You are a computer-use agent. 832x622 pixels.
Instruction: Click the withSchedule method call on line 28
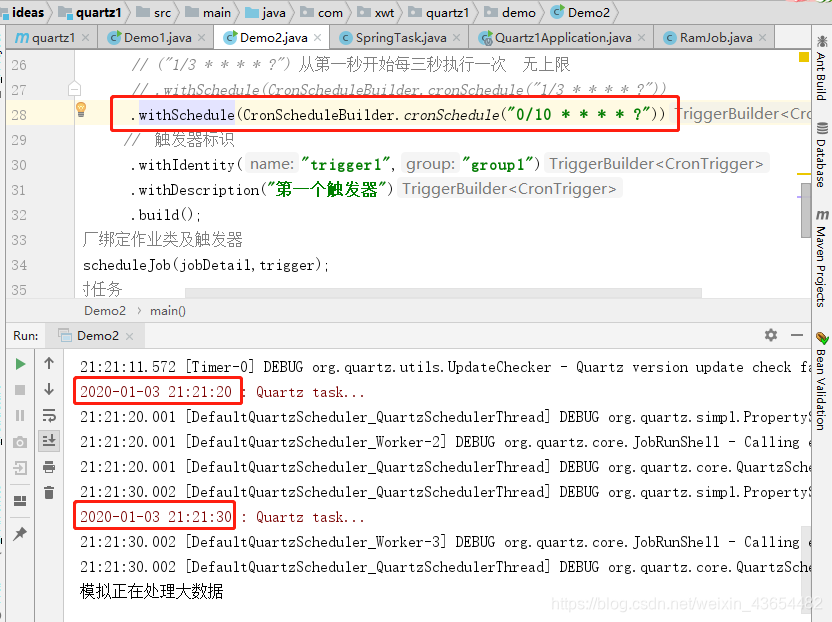coord(186,115)
